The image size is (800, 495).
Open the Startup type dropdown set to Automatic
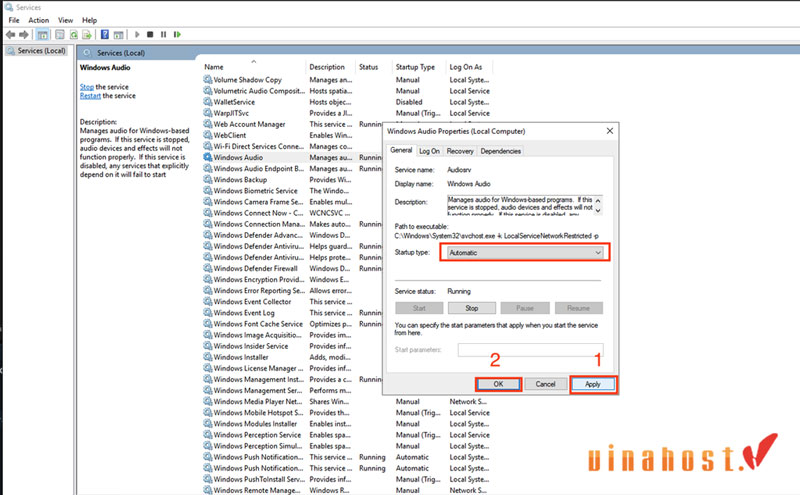point(526,253)
